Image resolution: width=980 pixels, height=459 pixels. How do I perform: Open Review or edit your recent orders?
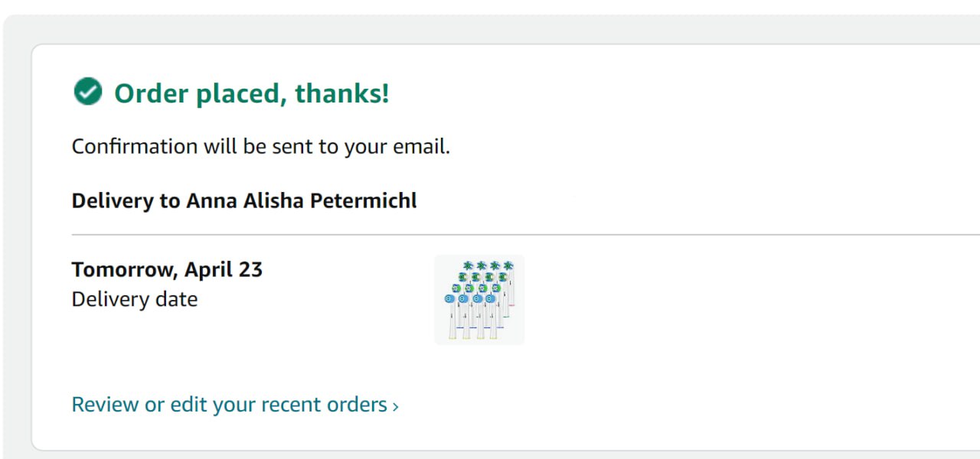point(230,405)
